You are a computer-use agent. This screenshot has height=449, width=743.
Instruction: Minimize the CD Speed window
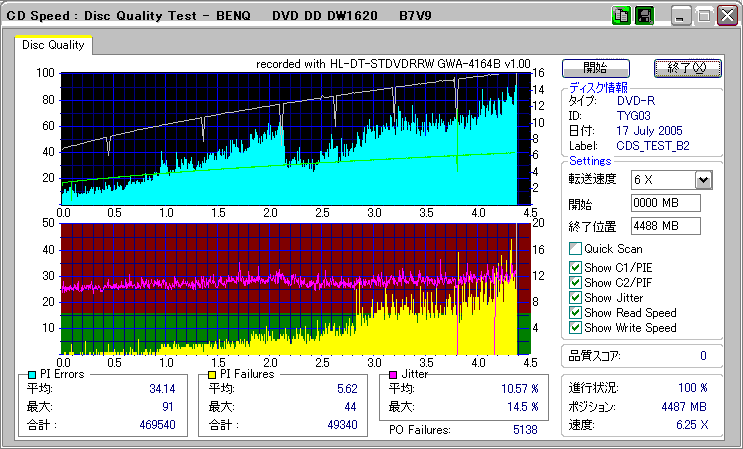coord(681,17)
